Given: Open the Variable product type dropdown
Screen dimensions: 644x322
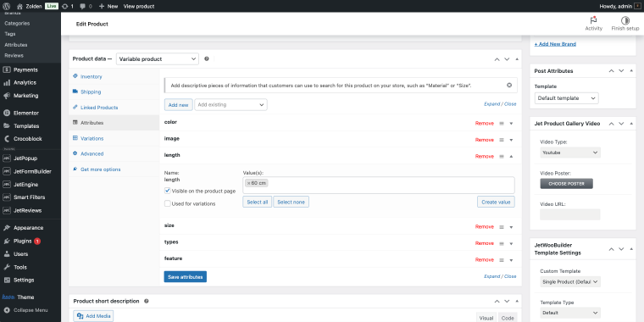Looking at the screenshot, I should click(x=158, y=59).
